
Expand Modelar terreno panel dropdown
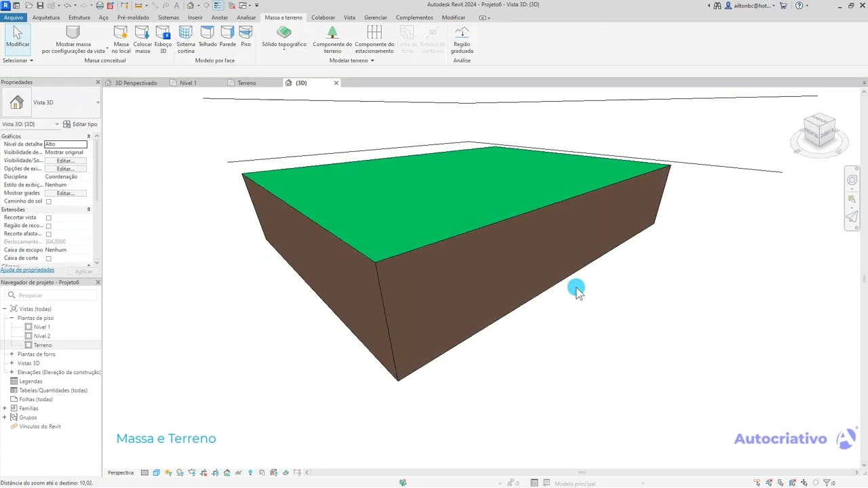[x=351, y=60]
